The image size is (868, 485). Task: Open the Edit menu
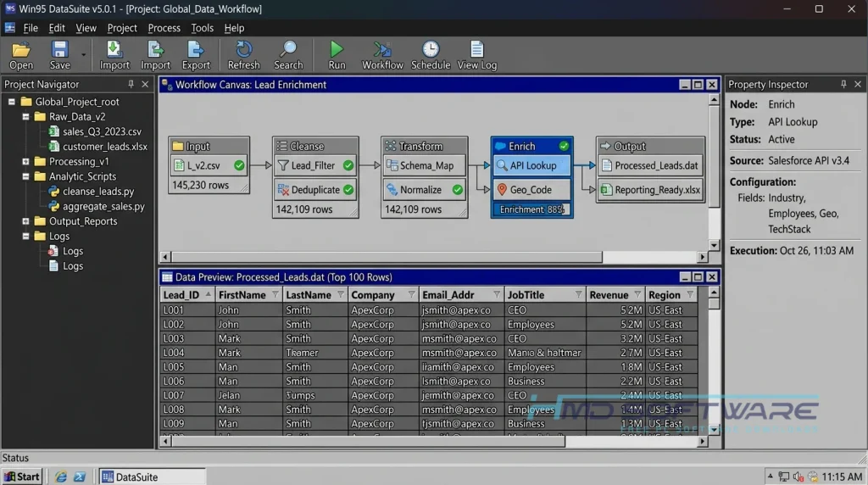point(57,28)
